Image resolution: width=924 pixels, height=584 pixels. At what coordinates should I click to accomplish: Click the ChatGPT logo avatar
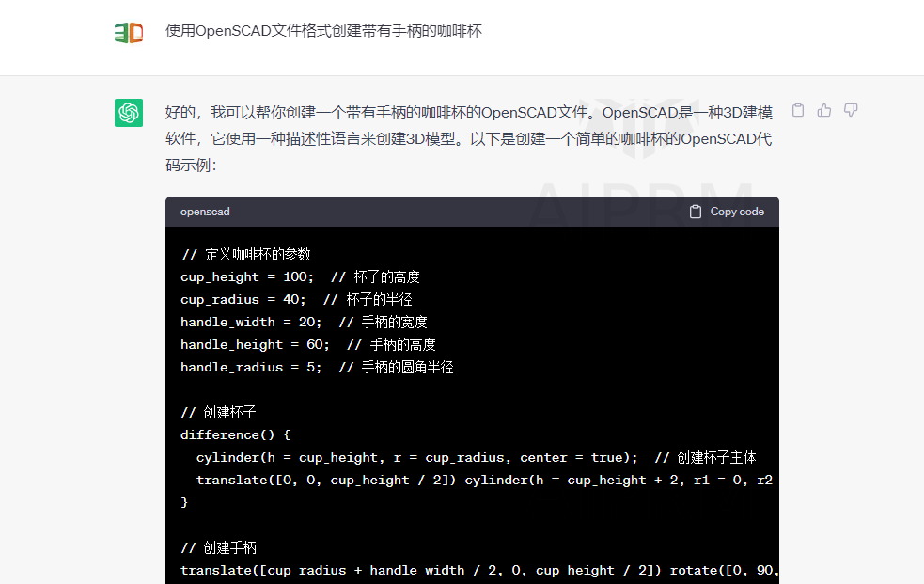[129, 113]
